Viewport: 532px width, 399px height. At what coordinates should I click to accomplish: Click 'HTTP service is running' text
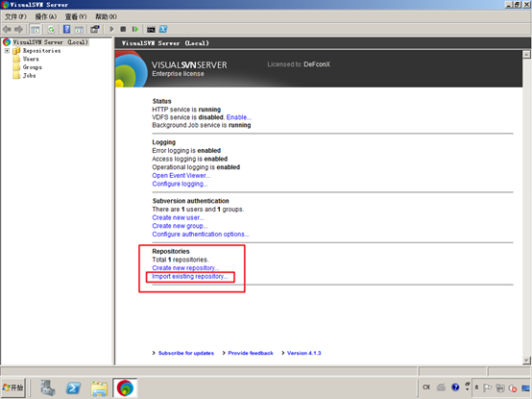186,110
